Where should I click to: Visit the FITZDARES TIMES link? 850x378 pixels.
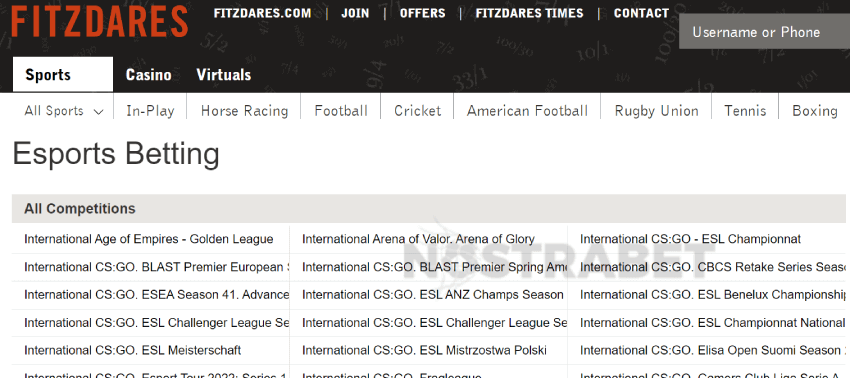pos(529,14)
